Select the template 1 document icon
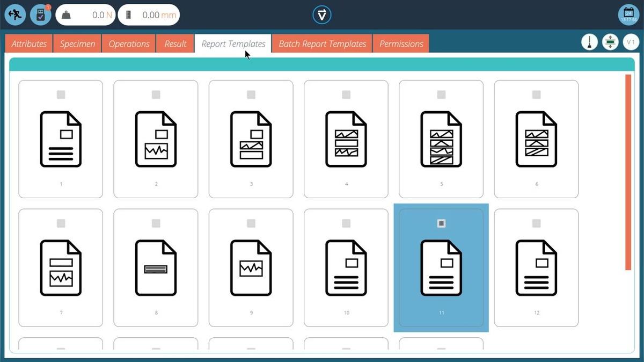Viewport: 644px width, 362px height. [x=61, y=139]
